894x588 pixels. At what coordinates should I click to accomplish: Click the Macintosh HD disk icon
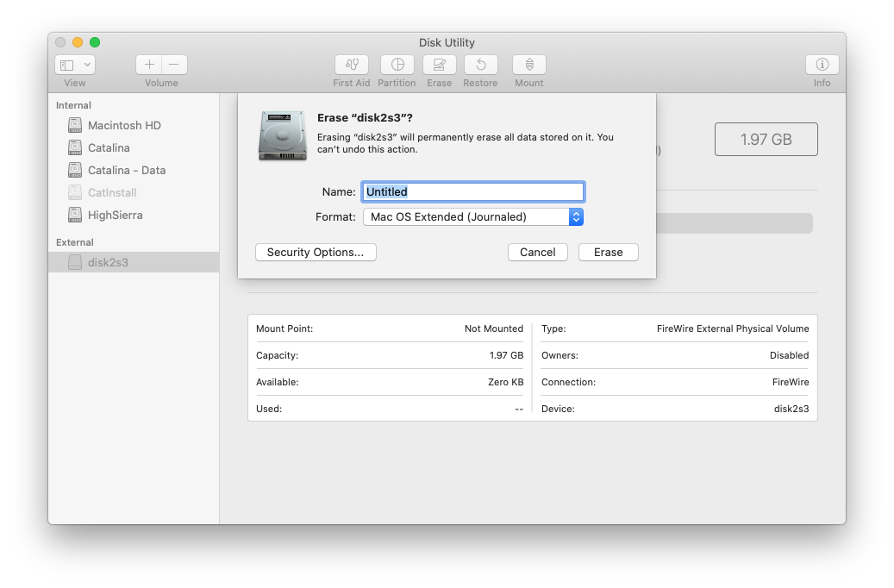tap(75, 125)
